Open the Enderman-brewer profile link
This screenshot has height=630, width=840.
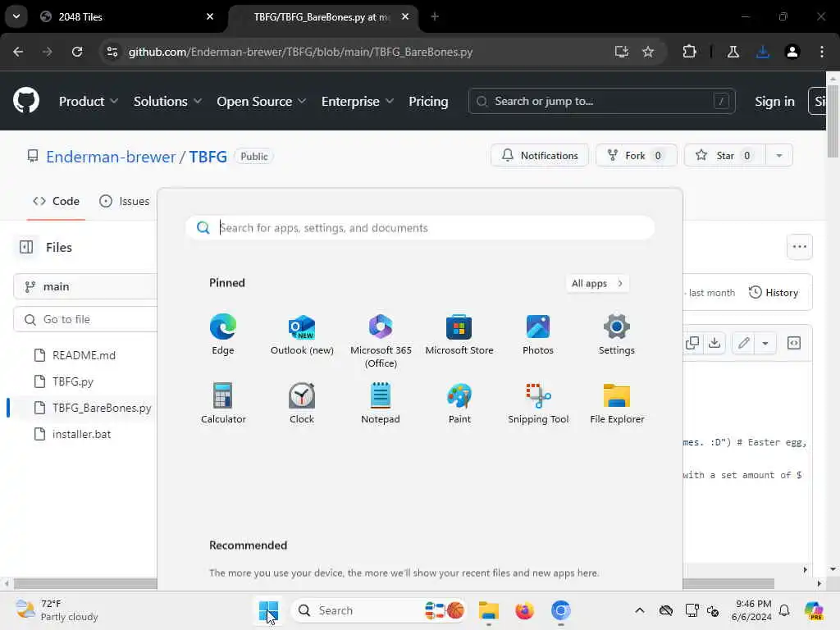(111, 157)
